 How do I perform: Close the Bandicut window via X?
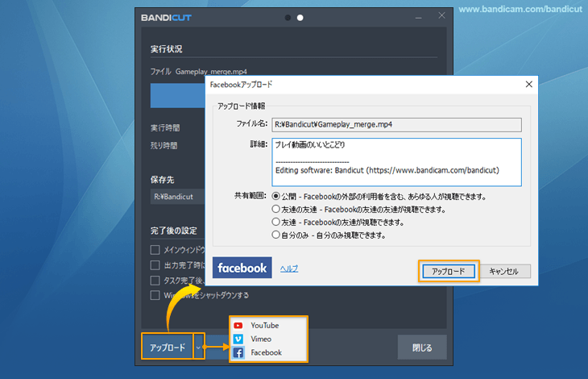[441, 15]
